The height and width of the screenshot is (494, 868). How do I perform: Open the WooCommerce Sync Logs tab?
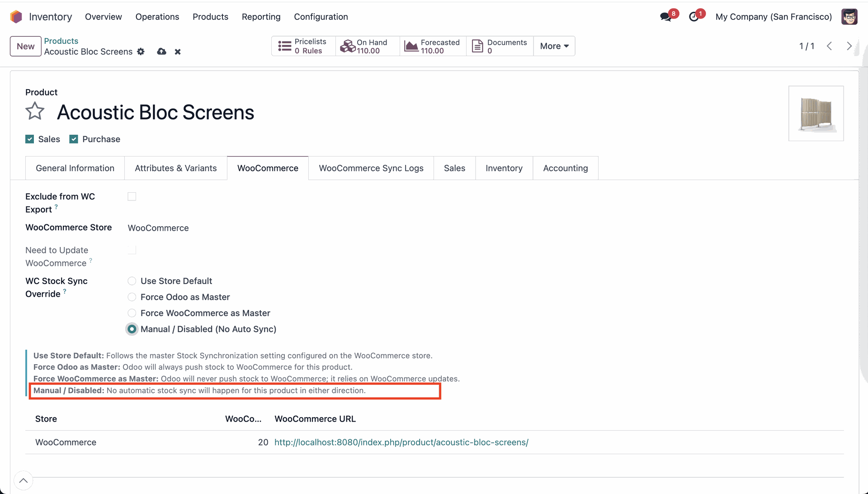[x=371, y=168]
